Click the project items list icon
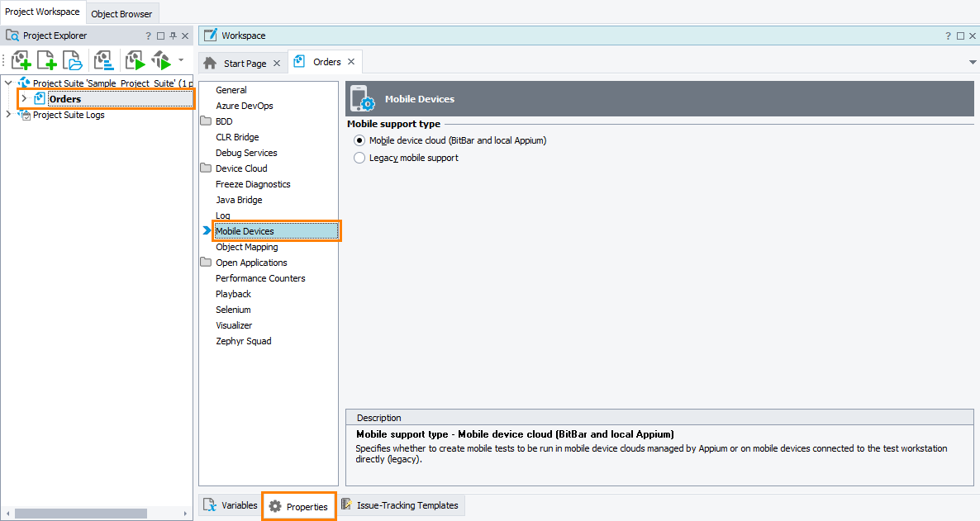Viewport: 980px width, 521px height. [x=103, y=60]
